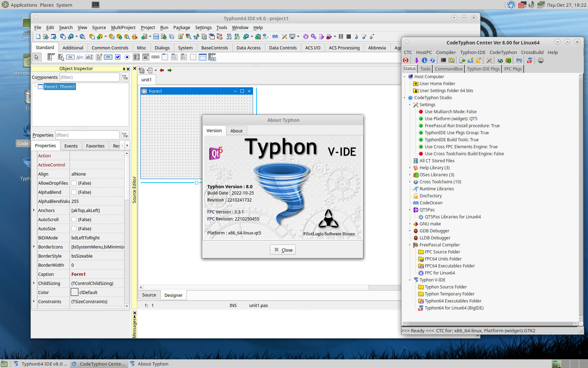Image resolution: width=588 pixels, height=368 pixels.
Task: Click the purple download arrow in CodeTyphon Center
Action: (x=416, y=60)
